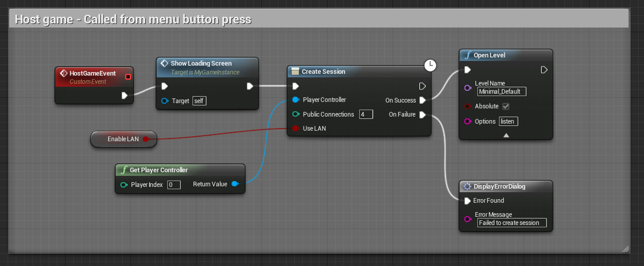This screenshot has height=266, width=644.
Task: Select the Create Session node title
Action: pyautogui.click(x=323, y=71)
